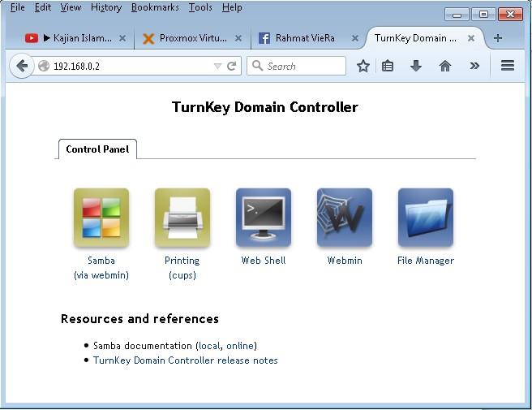This screenshot has height=410, width=532.
Task: Open the Bookmarks menu
Action: [x=155, y=7]
